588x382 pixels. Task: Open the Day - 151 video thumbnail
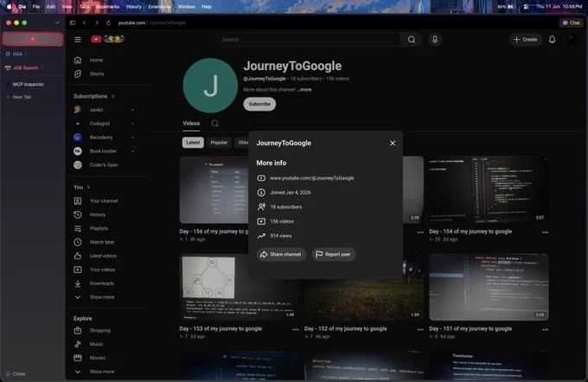[x=489, y=287]
